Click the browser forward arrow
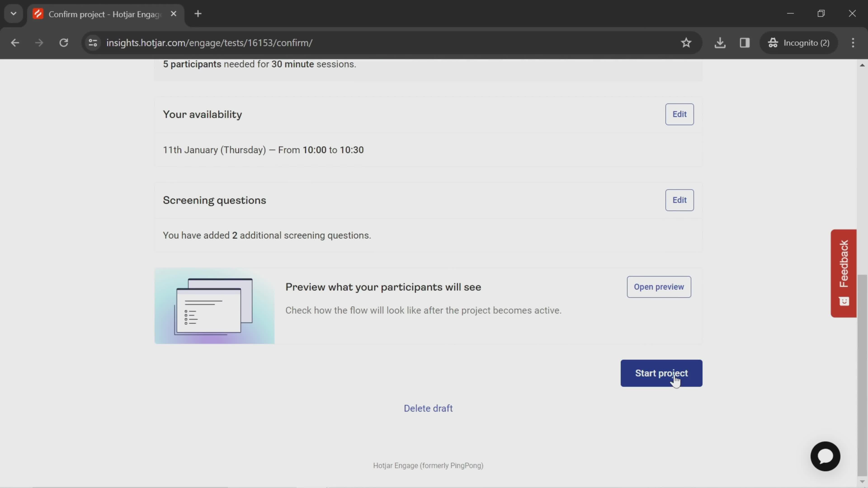Viewport: 868px width, 488px height. [x=39, y=43]
